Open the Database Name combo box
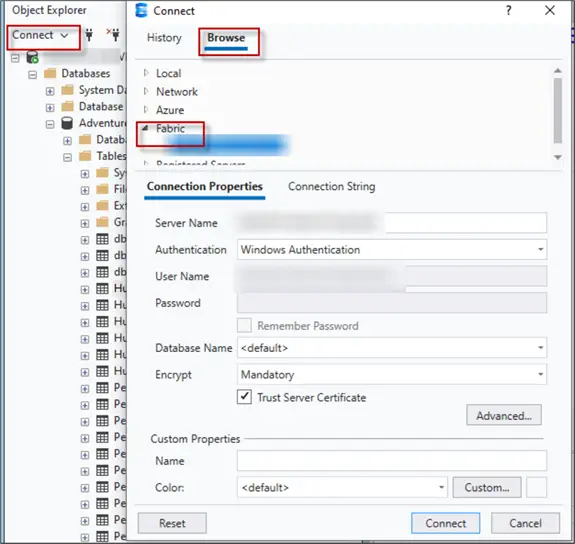 coord(540,347)
